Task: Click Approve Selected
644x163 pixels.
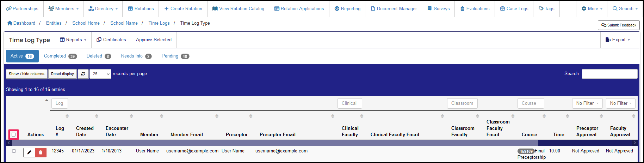Action: tap(154, 40)
